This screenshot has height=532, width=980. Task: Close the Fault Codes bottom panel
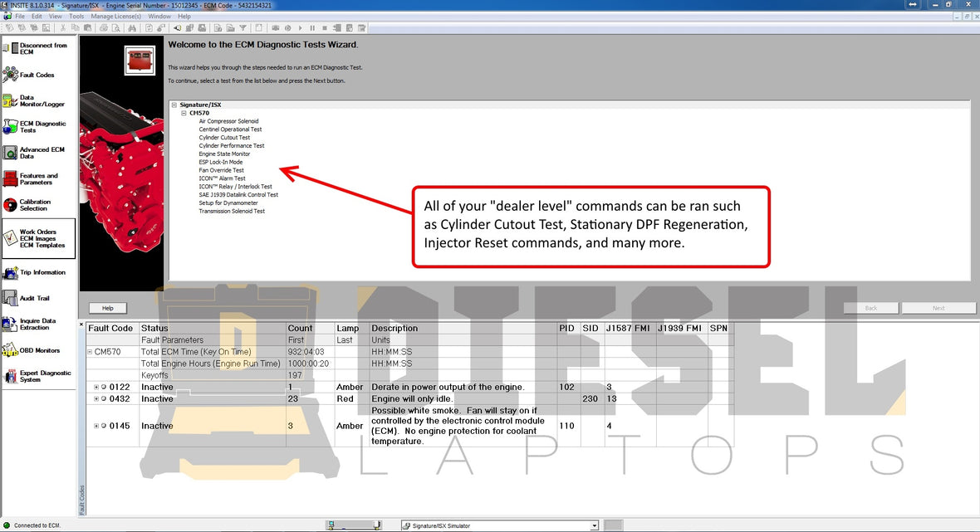[x=81, y=325]
